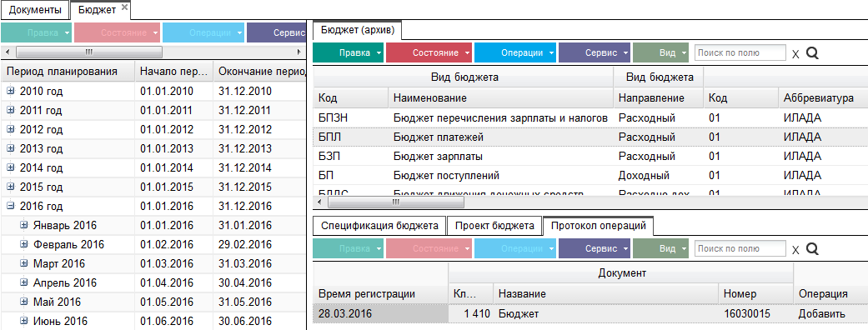Expand the 2011 год tree node
This screenshot has height=330, width=868.
click(11, 110)
